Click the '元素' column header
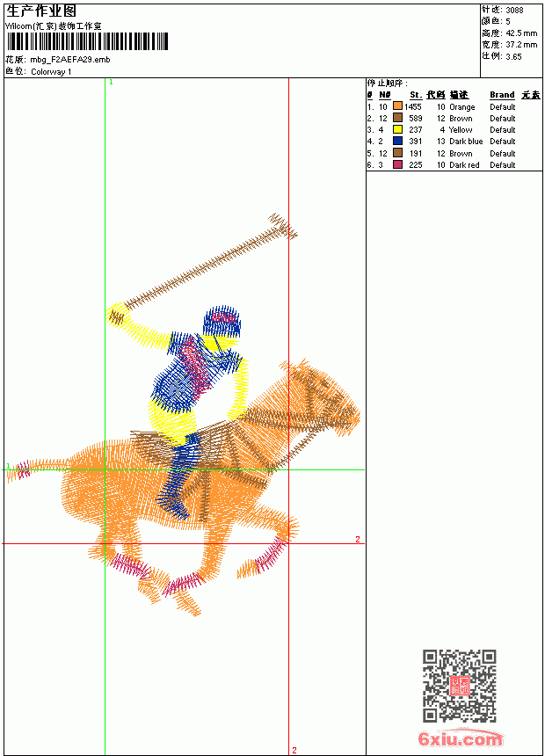 pyautogui.click(x=531, y=95)
